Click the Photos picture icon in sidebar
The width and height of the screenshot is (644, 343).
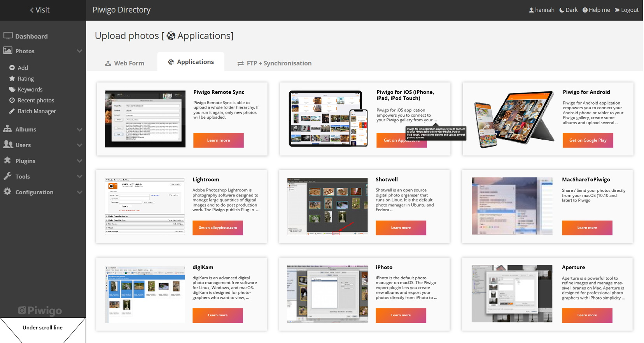click(x=8, y=51)
